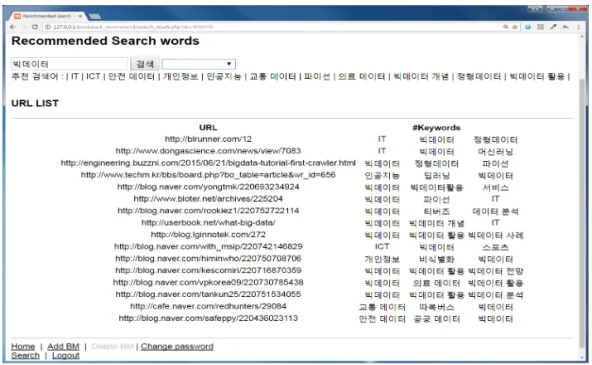Reload the page with the refresh icon
This screenshot has width=592, height=365.
(x=35, y=27)
